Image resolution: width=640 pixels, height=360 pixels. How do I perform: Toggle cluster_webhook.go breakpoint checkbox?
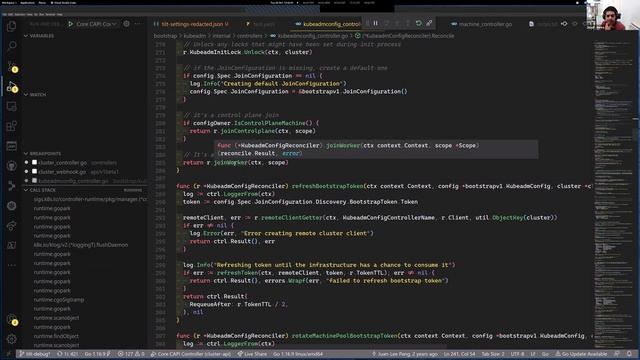[x=35, y=171]
